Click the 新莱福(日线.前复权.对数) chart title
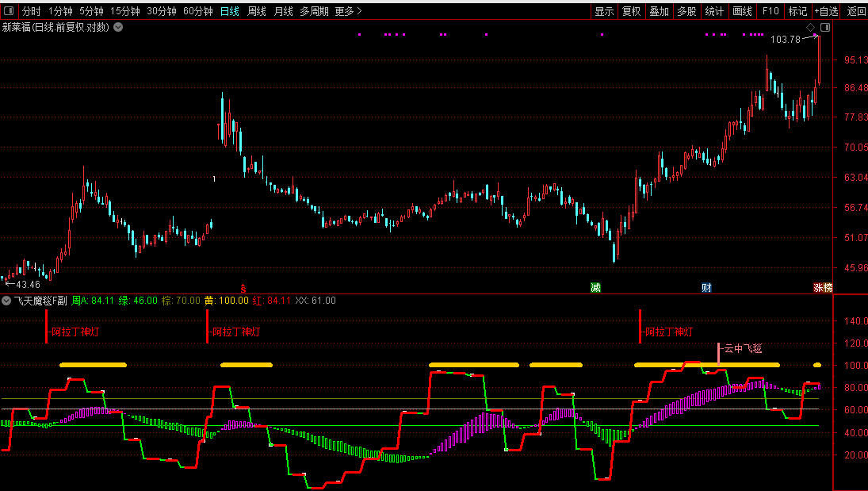 click(56, 27)
